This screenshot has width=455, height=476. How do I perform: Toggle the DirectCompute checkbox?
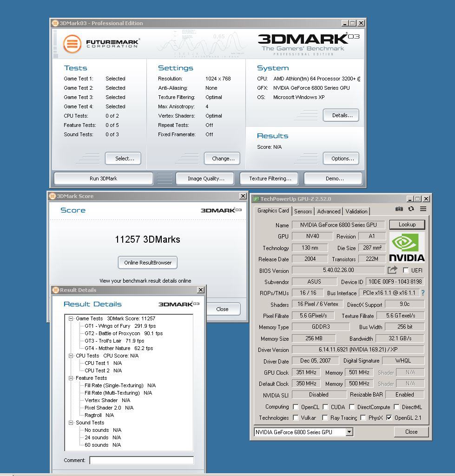coord(352,407)
